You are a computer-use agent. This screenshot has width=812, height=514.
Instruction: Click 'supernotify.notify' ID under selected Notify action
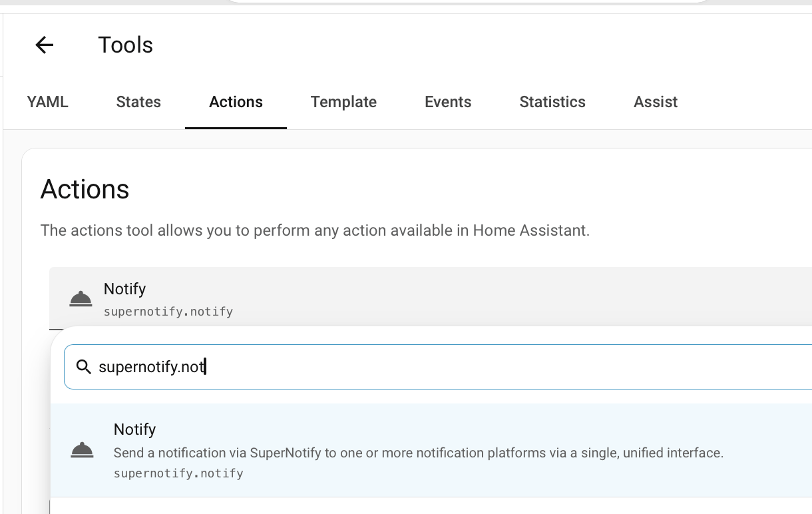(168, 312)
